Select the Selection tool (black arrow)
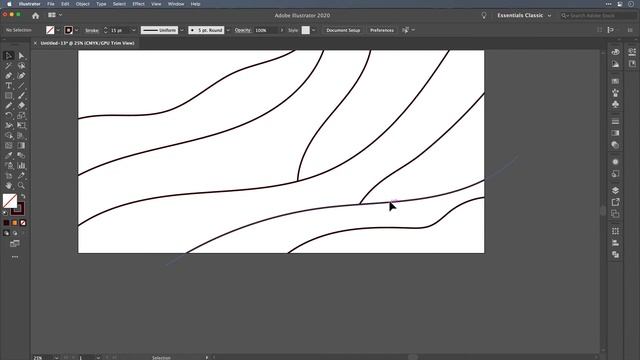The width and height of the screenshot is (640, 360). click(9, 56)
